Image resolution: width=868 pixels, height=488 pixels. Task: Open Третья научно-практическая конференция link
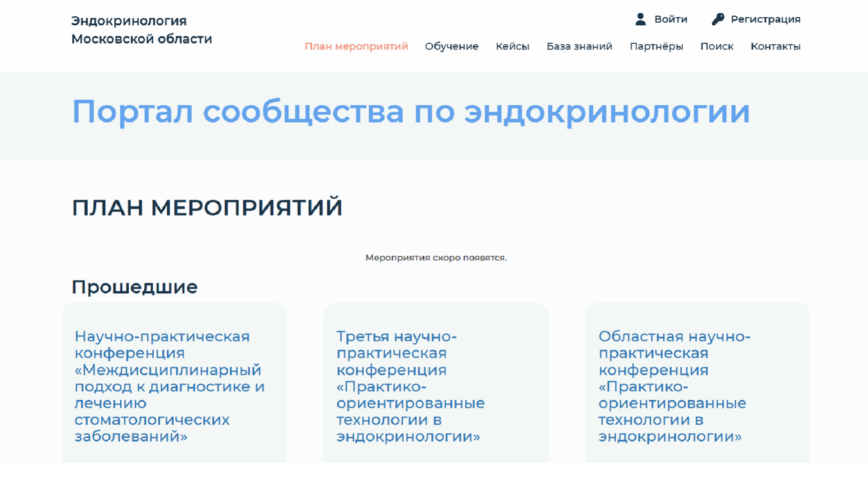(x=410, y=386)
